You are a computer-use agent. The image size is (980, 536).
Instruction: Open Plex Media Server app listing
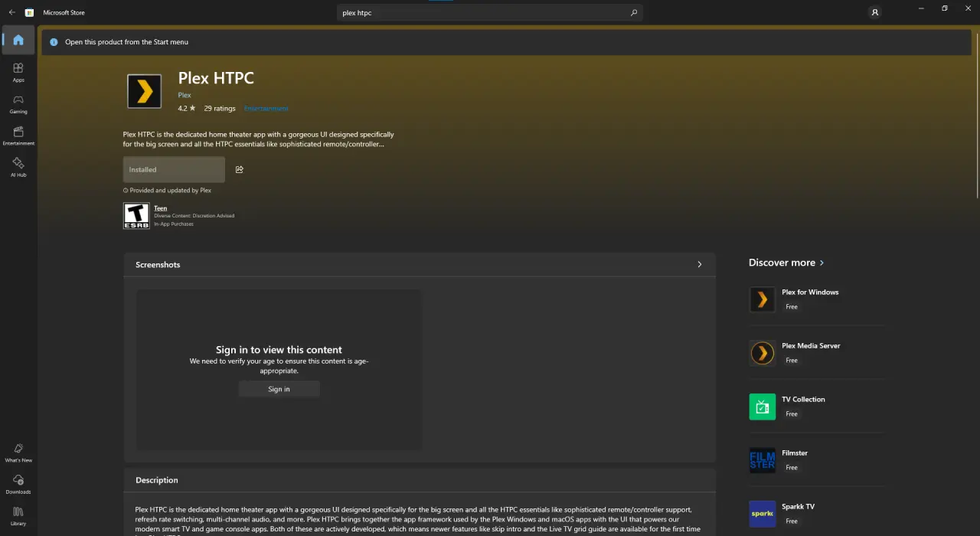pos(816,353)
